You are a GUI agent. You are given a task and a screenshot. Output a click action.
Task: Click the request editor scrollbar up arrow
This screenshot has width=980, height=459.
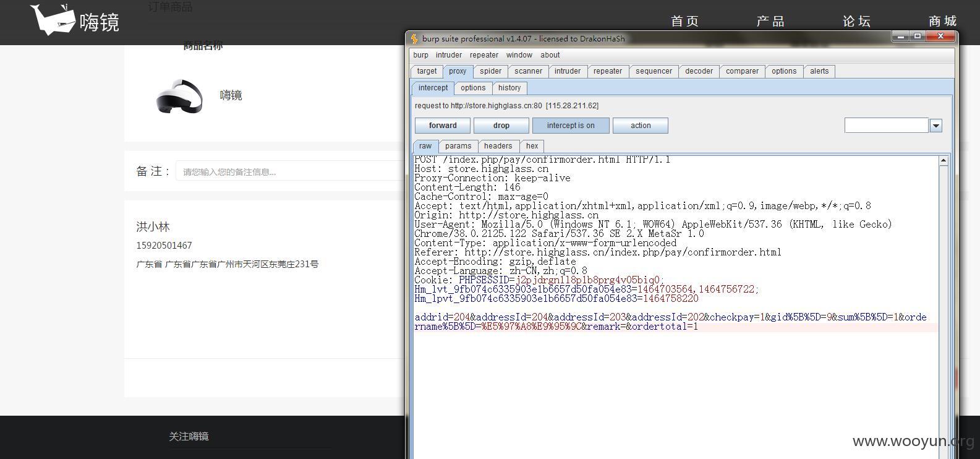[x=944, y=161]
